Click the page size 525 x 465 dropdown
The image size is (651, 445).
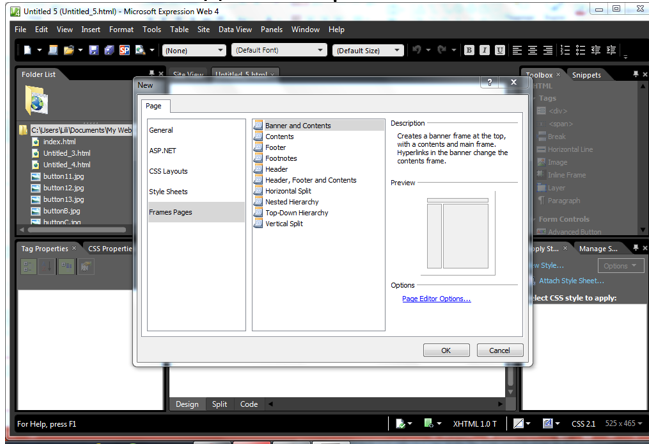click(624, 423)
